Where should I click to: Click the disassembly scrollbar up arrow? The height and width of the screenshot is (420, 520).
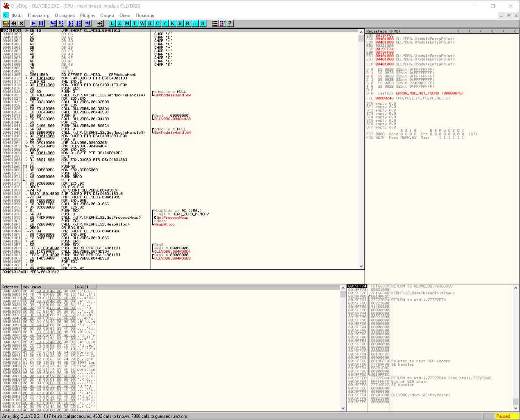(361, 32)
